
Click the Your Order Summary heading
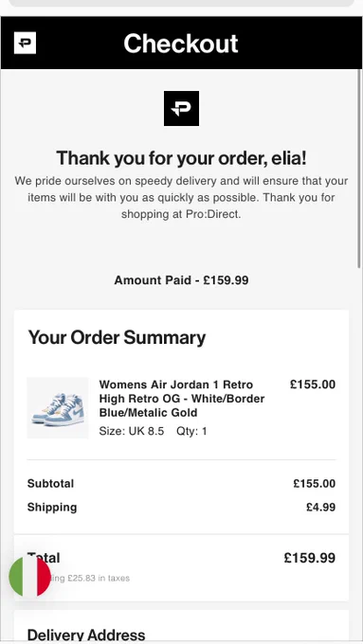(117, 337)
